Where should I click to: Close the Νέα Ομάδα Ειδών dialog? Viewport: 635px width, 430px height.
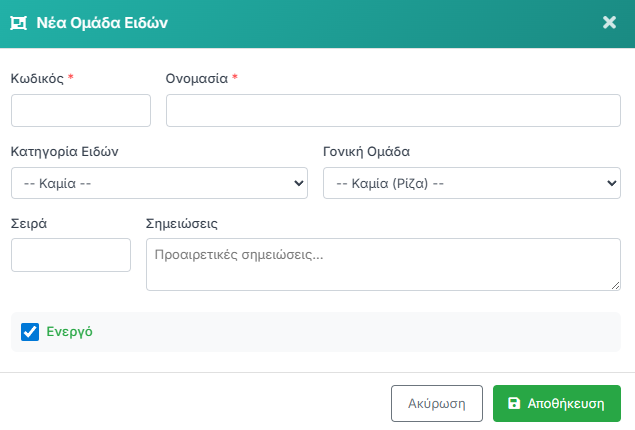pos(609,22)
